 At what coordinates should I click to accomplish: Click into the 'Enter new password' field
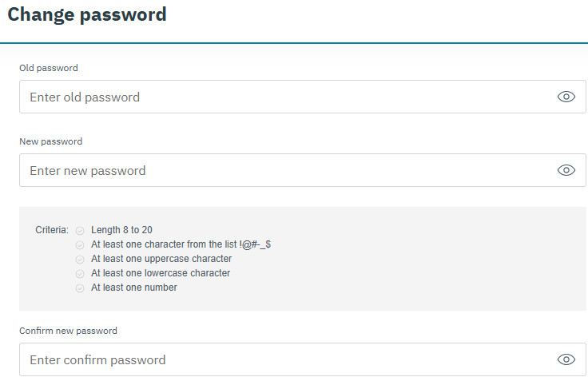click(x=280, y=170)
